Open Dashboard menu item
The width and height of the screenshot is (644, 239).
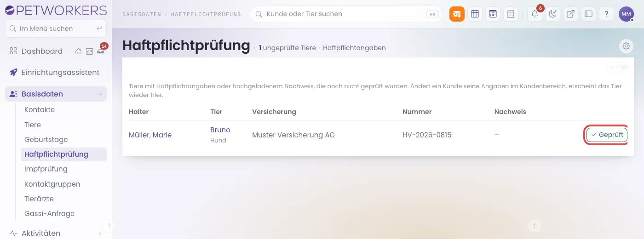tap(42, 51)
